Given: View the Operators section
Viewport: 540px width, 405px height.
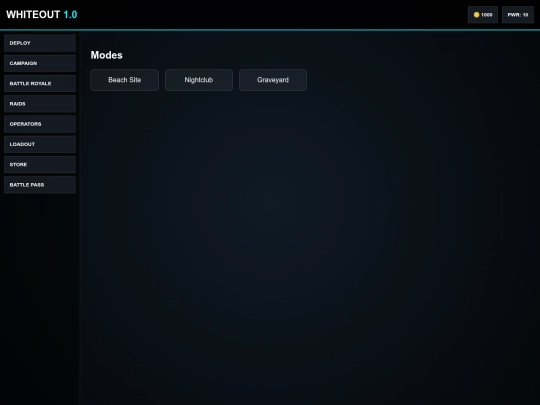Looking at the screenshot, I should coord(40,124).
